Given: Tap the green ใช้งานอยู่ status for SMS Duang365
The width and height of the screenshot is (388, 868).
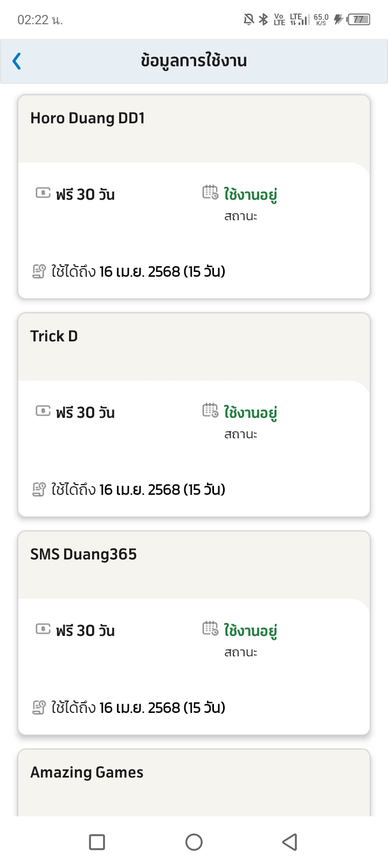Looking at the screenshot, I should 251,631.
